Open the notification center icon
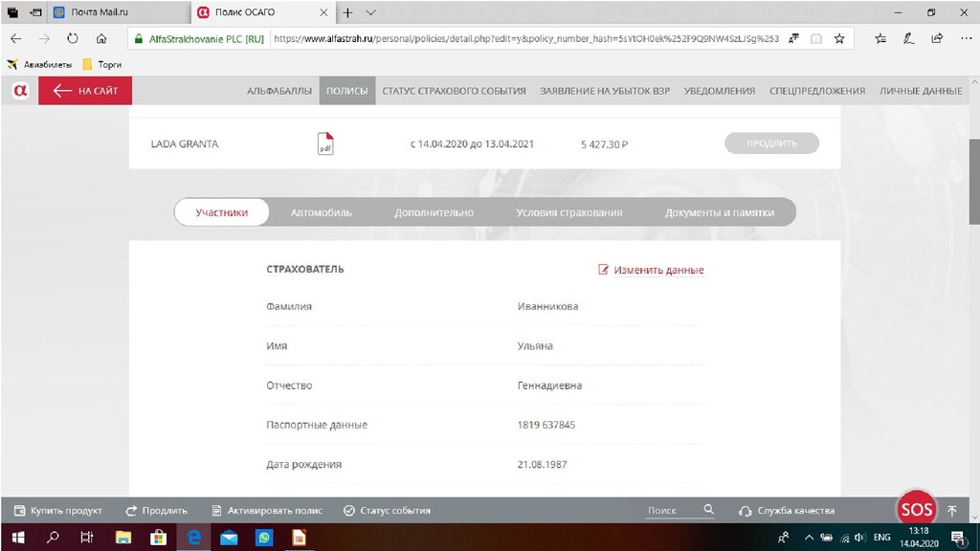The width and height of the screenshot is (980, 551). point(958,538)
